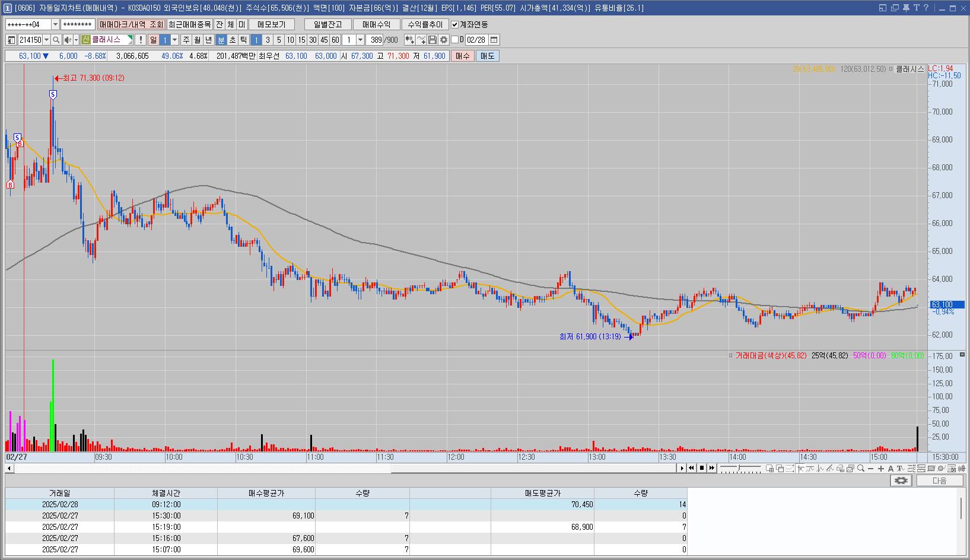Select the 30-minute interval

point(313,40)
